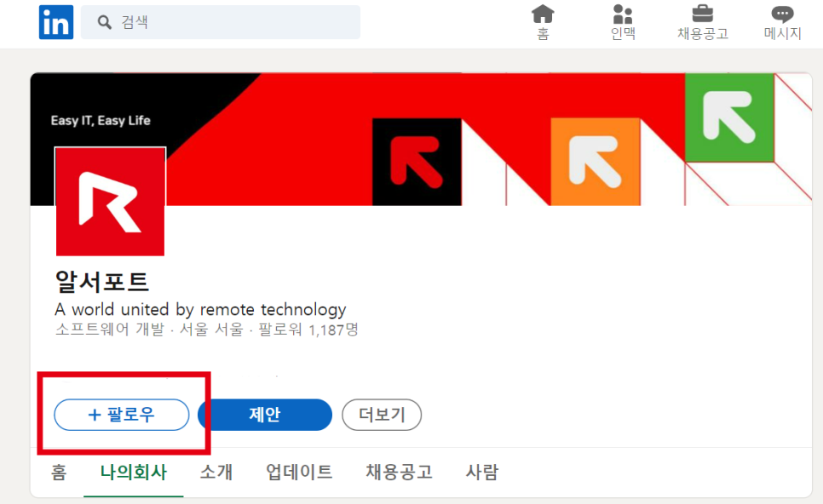Switch to the 소개 tab
Screen dimensions: 823x504
click(x=216, y=472)
